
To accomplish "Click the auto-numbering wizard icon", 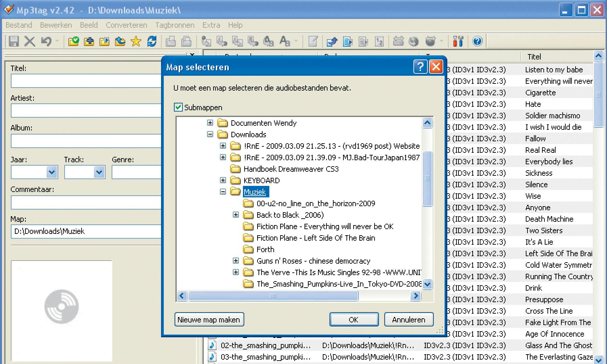I will pos(379,42).
